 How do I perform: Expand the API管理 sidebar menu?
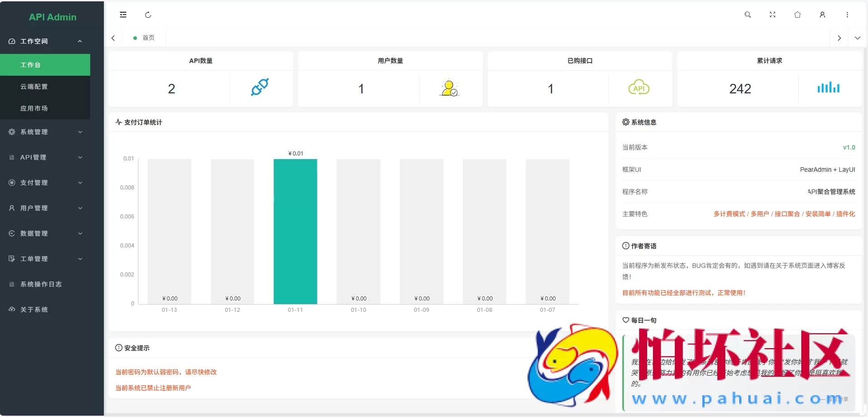pos(45,157)
